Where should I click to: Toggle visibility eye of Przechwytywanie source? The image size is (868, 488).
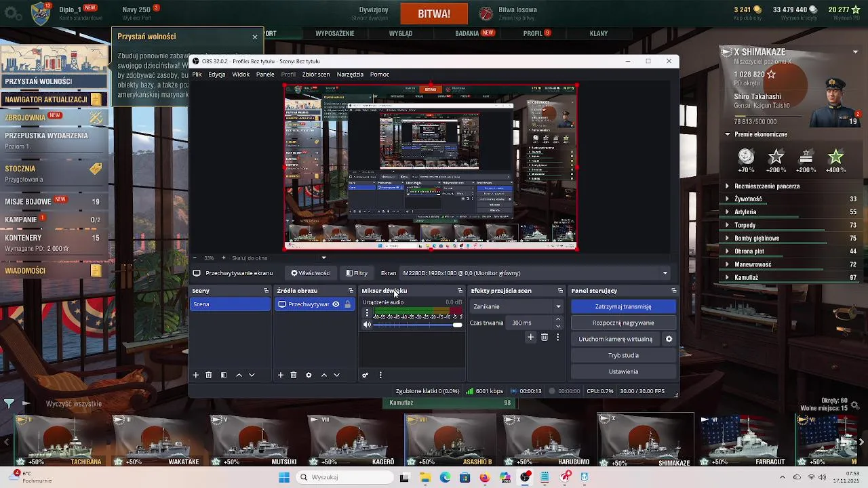coord(336,304)
